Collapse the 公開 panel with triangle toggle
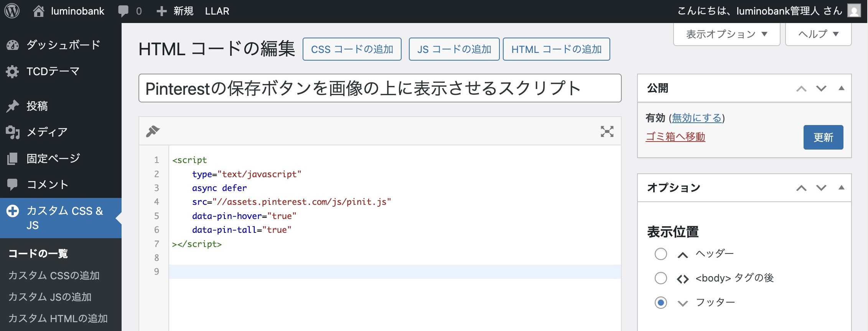This screenshot has width=868, height=331. point(841,88)
